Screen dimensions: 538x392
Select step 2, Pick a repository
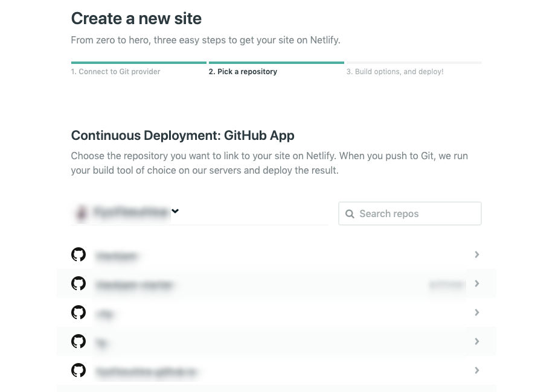tap(243, 71)
